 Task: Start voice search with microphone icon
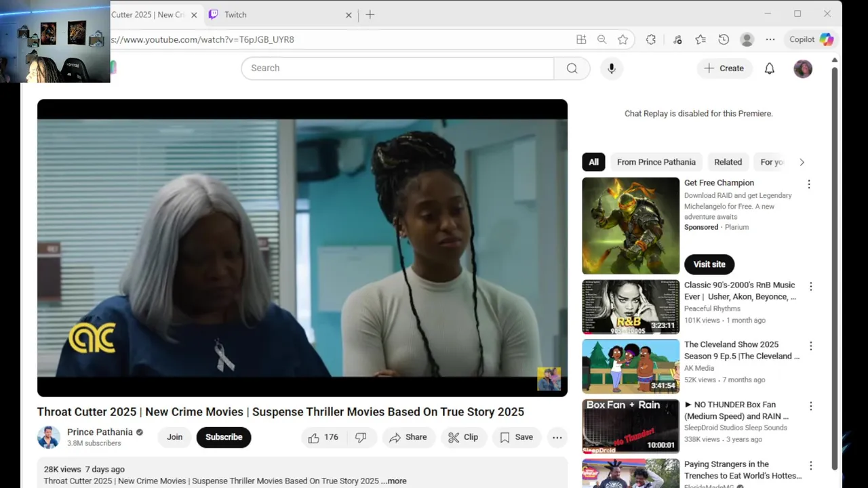click(611, 68)
